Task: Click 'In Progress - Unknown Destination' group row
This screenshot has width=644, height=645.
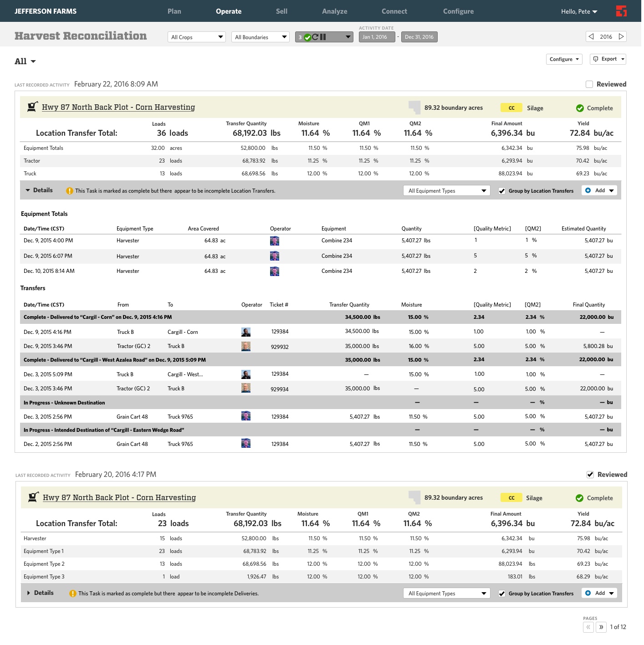Action: (x=321, y=403)
